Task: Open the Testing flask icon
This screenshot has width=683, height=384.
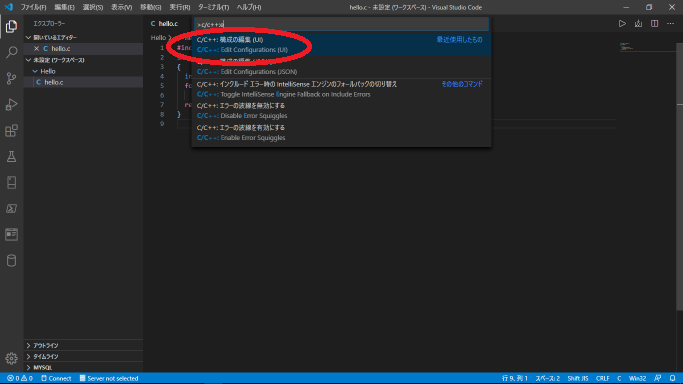Action: [11, 157]
